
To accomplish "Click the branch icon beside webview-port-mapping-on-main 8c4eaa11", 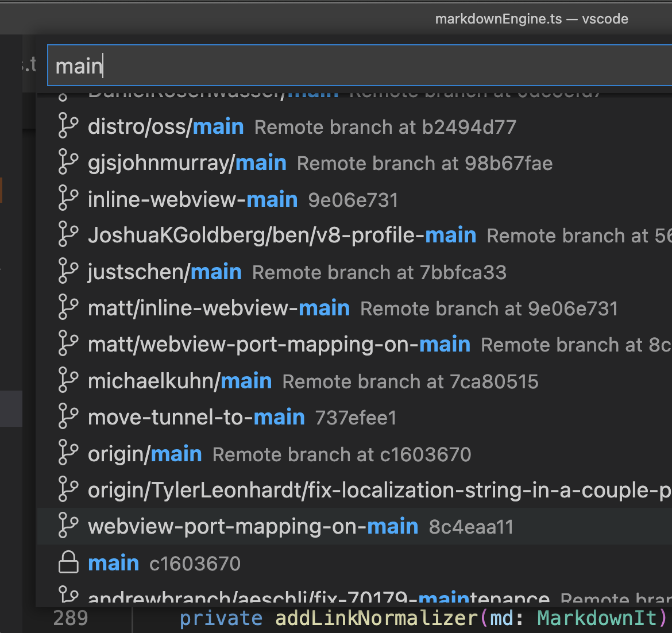I will (68, 524).
